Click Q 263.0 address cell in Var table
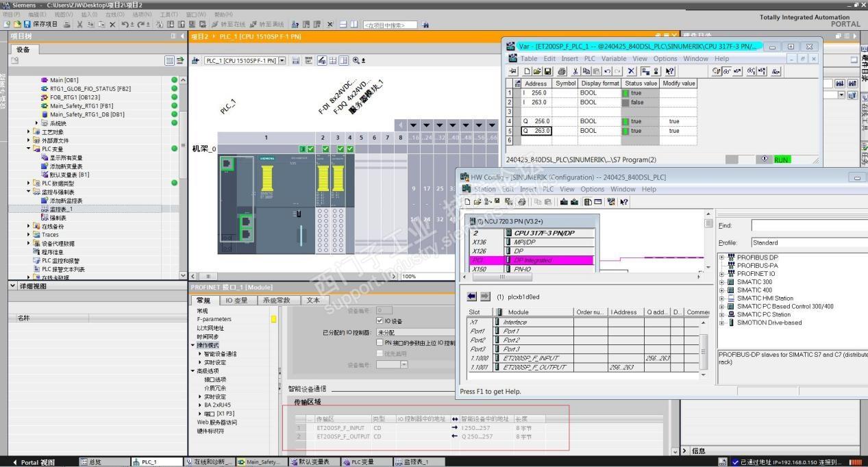Screen dimensions: 868x467 536,131
